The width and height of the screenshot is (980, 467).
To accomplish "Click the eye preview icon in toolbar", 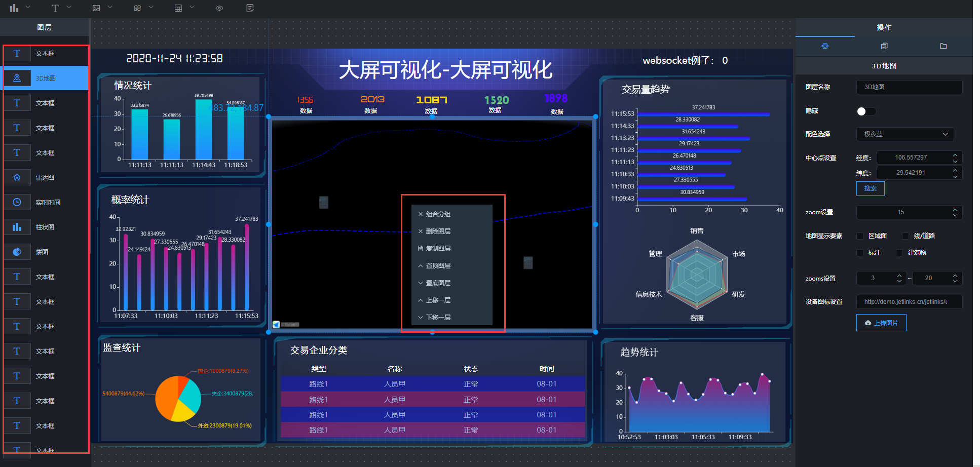I will coord(219,8).
